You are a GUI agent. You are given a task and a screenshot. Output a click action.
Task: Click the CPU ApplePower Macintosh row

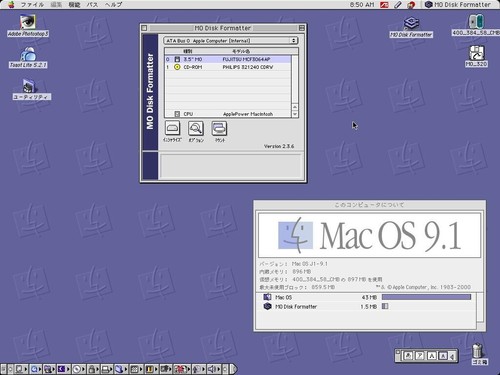click(228, 114)
